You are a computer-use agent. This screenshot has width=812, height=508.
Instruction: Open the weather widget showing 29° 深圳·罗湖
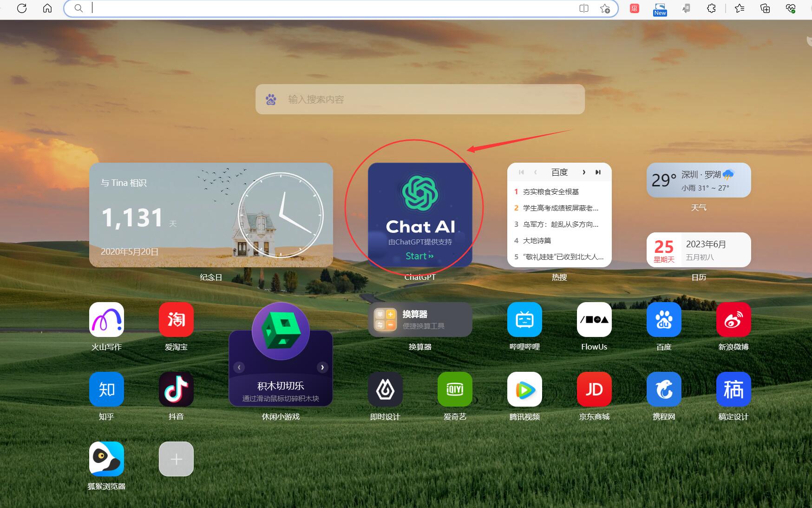coord(699,180)
